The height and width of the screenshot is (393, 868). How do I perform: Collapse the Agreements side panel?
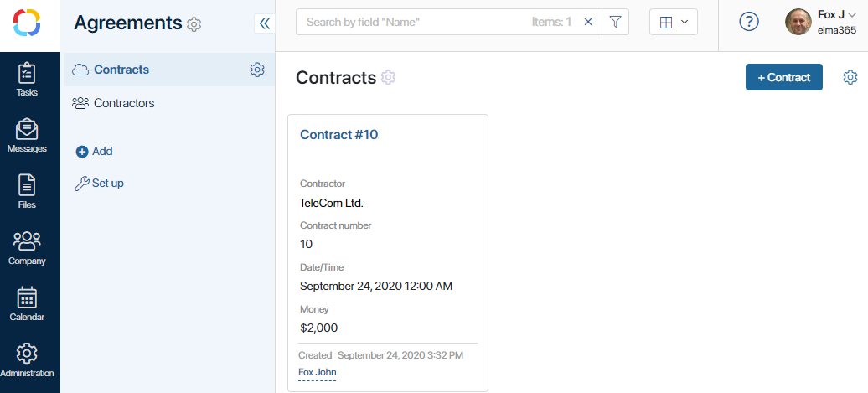pos(265,23)
